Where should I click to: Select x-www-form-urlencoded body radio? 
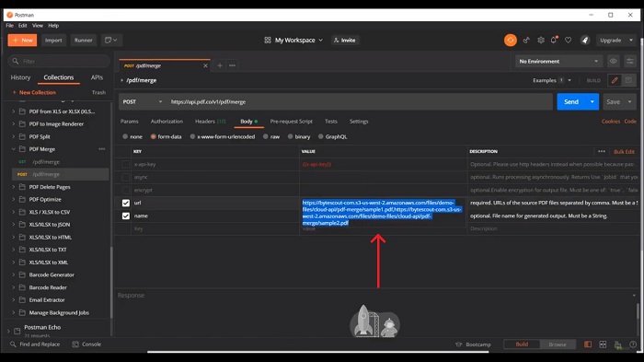(x=192, y=136)
